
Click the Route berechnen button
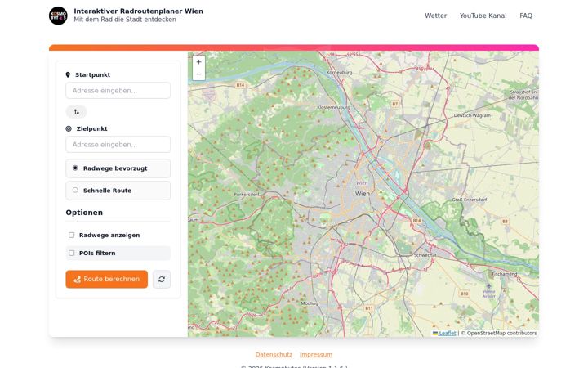tap(106, 279)
